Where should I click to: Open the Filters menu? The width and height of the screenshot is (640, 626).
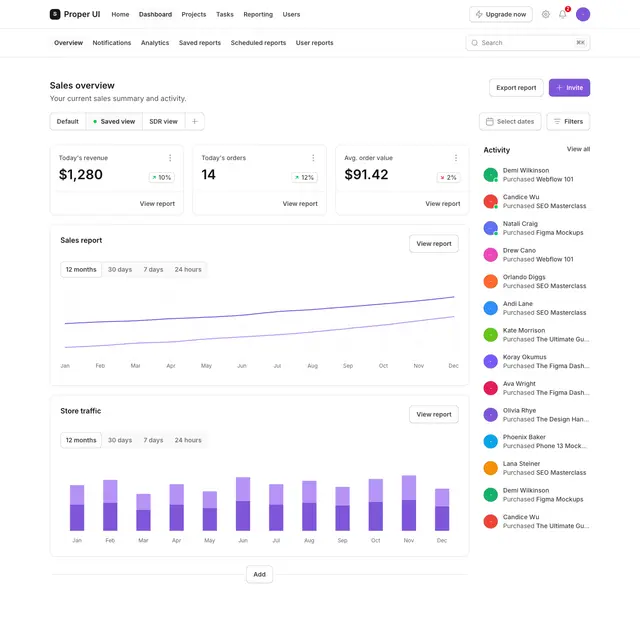pyautogui.click(x=568, y=121)
